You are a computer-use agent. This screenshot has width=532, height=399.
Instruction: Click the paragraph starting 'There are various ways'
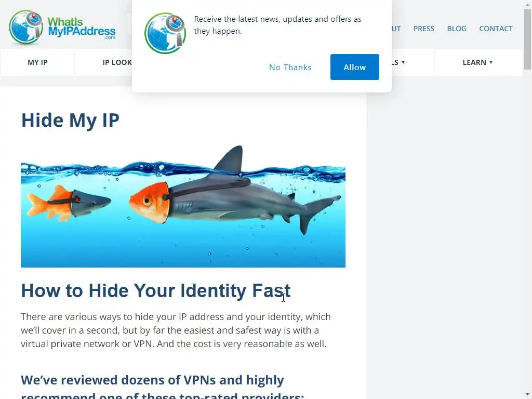click(176, 330)
